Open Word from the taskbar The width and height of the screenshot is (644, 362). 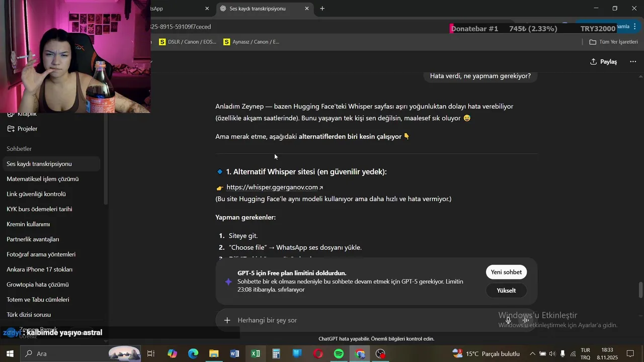(234, 353)
